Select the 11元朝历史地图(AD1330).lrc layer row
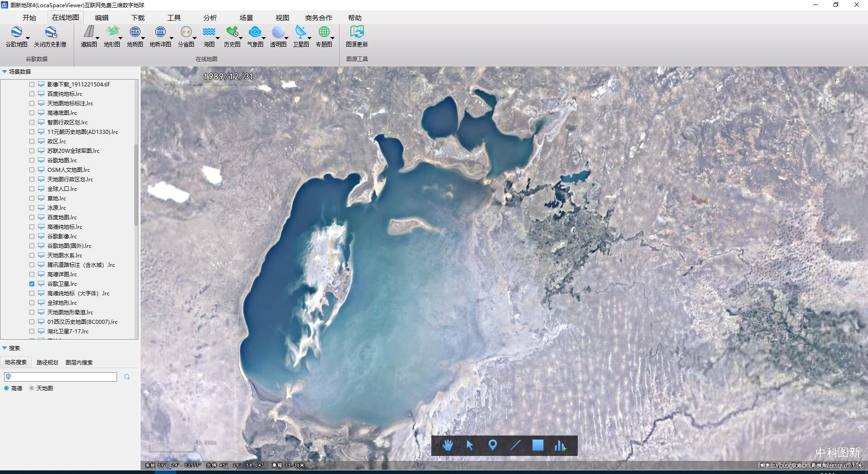 [83, 132]
